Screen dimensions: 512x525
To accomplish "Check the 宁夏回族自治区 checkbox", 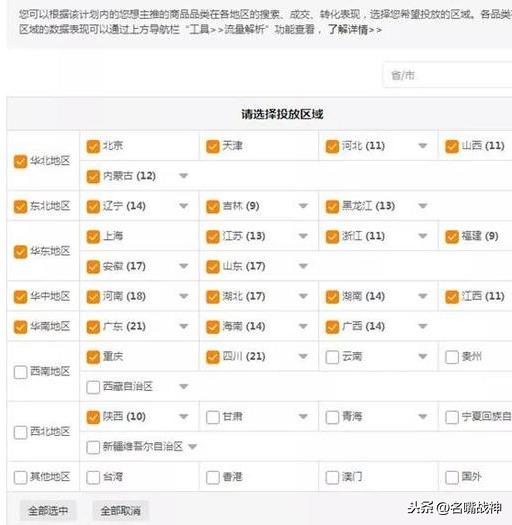I will pos(452,417).
